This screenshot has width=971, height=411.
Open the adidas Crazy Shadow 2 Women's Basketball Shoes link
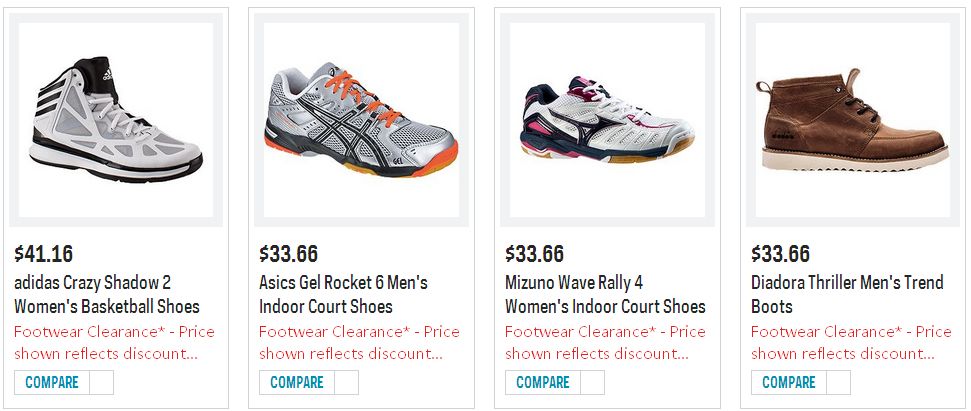point(107,295)
